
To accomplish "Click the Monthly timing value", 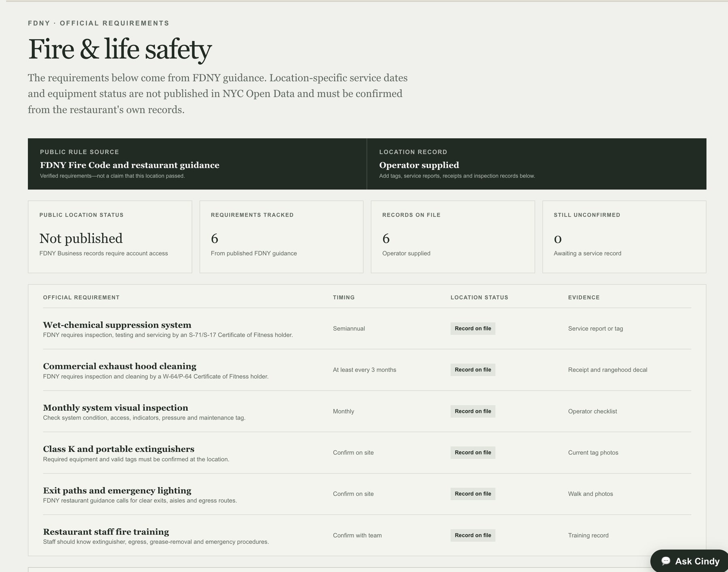I will (343, 411).
